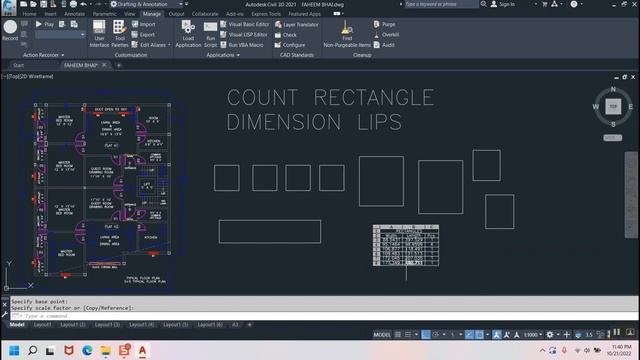Click the Plot printer icon in Quick Access
Image resolution: width=640 pixels, height=360 pixels.
click(x=73, y=4)
